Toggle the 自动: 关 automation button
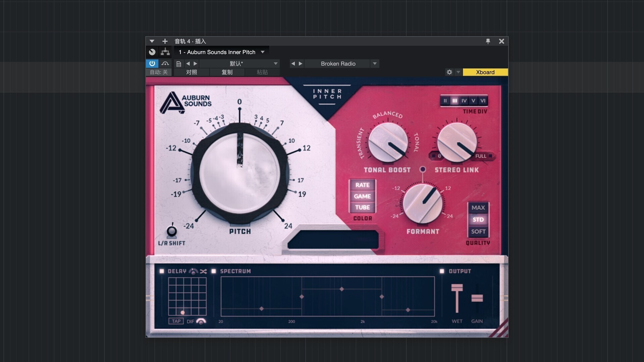 [x=159, y=72]
